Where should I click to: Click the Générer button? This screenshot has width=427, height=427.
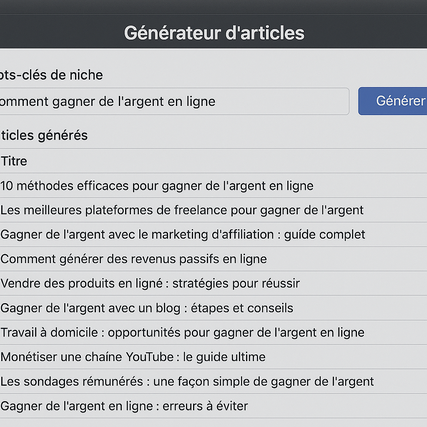pos(393,101)
